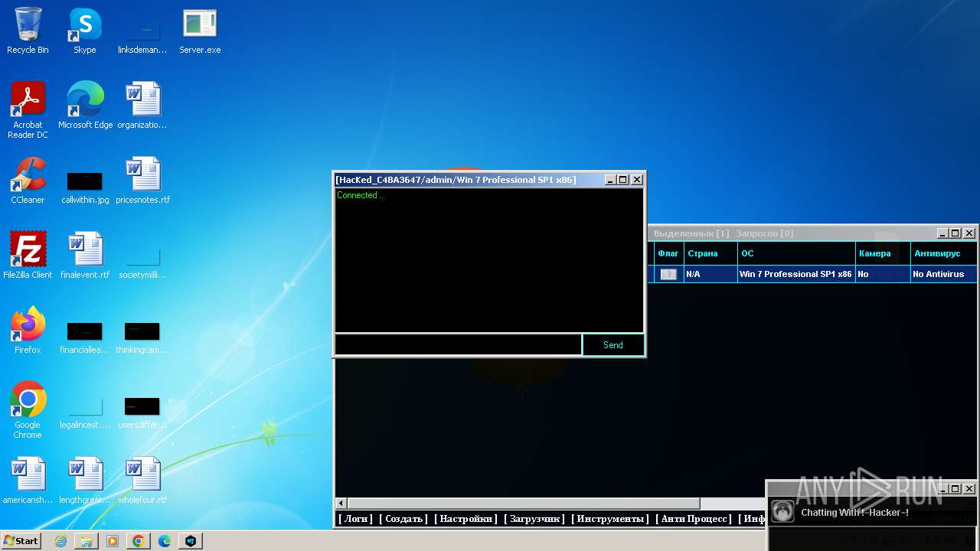Sort by the Страна column header
Screen dimensions: 980x551
[x=711, y=253]
